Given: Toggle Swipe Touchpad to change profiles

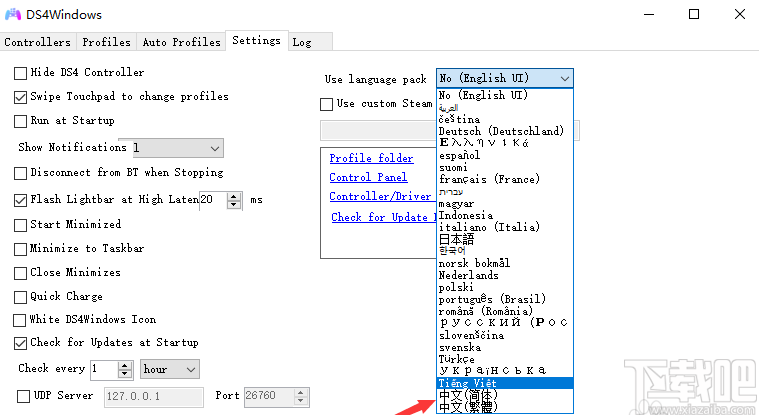Looking at the screenshot, I should (20, 97).
